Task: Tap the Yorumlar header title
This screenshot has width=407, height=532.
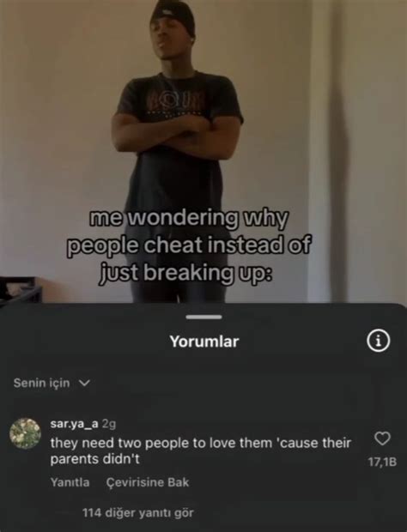Action: point(204,342)
